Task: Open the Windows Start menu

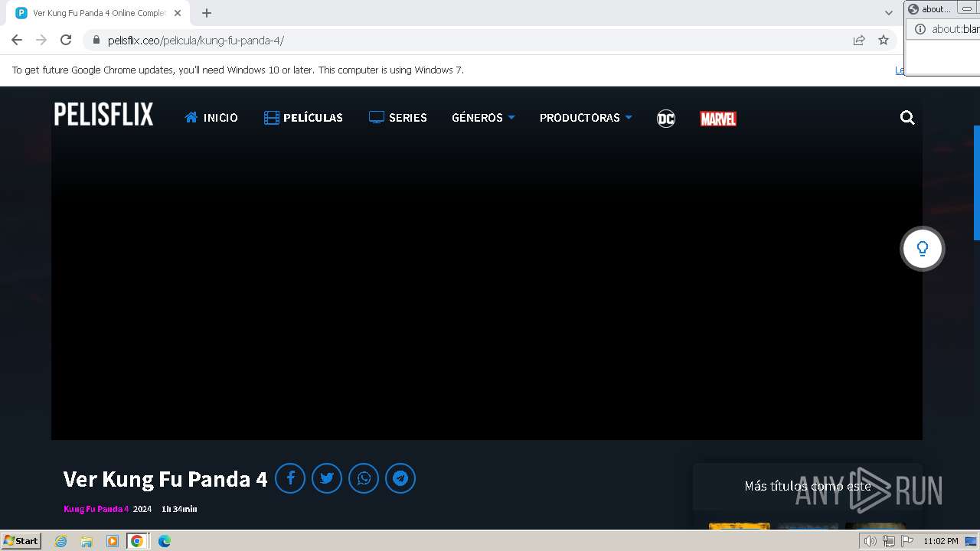Action: pyautogui.click(x=21, y=541)
